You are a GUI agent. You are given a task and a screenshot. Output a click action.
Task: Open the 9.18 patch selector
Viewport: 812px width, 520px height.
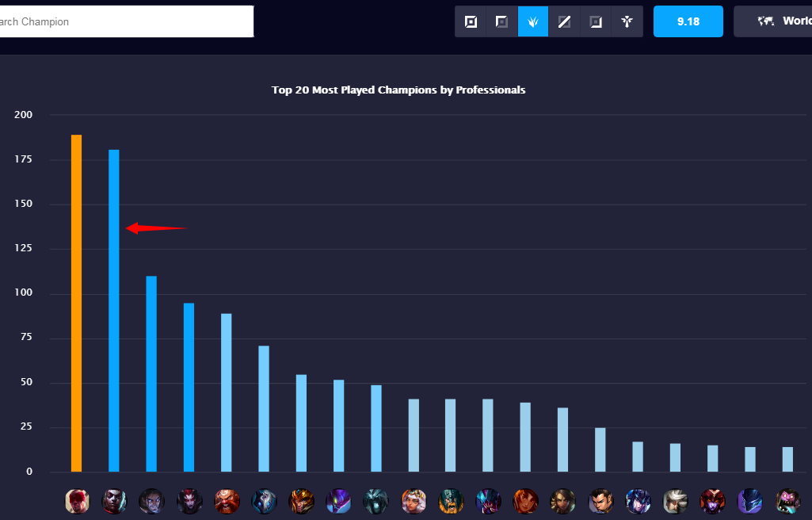pyautogui.click(x=688, y=21)
